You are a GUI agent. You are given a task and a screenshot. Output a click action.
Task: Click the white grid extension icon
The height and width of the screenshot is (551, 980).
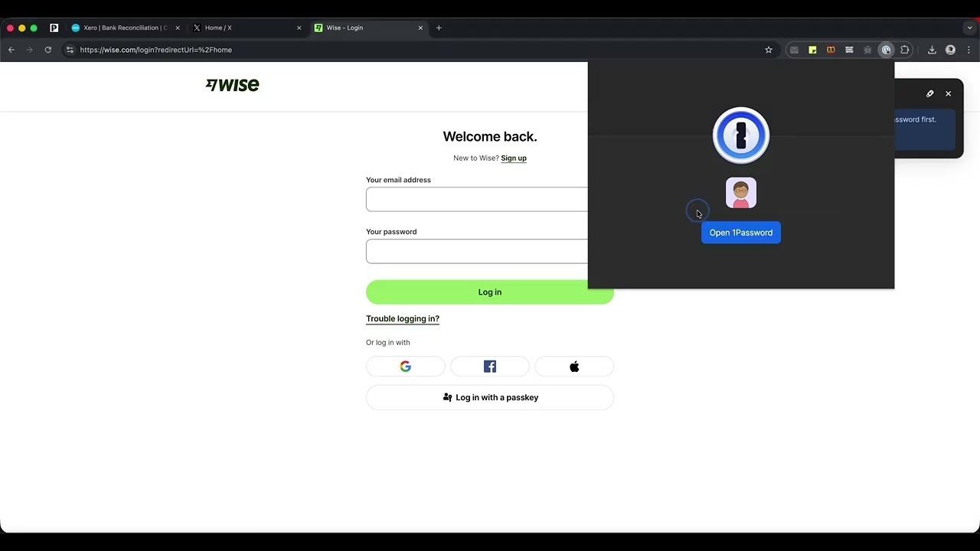click(849, 50)
